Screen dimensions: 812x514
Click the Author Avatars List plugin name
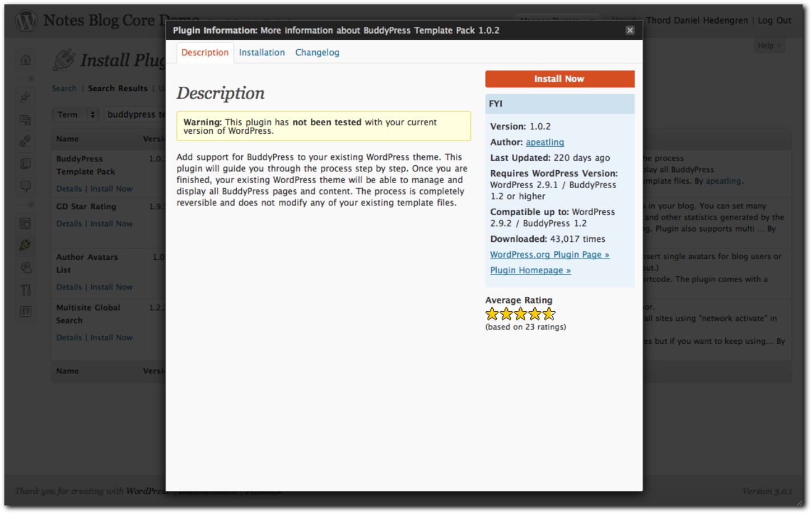(x=87, y=263)
